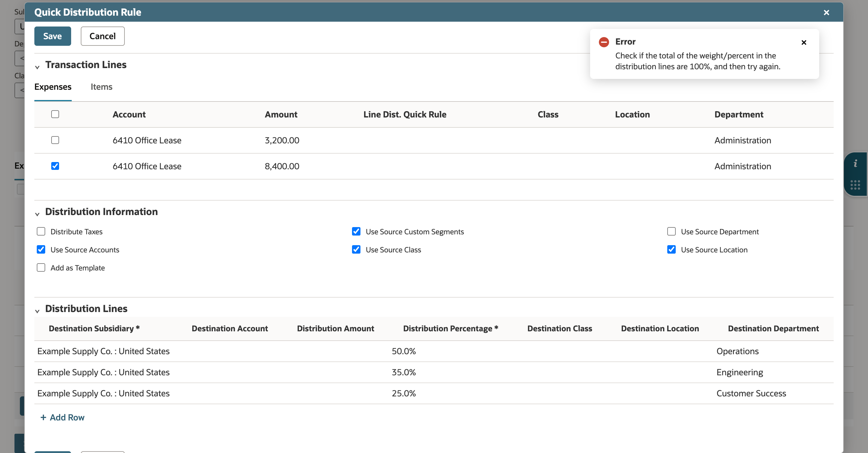The image size is (868, 453).
Task: Uncheck the 8,400.00 Office Lease row
Action: point(55,166)
